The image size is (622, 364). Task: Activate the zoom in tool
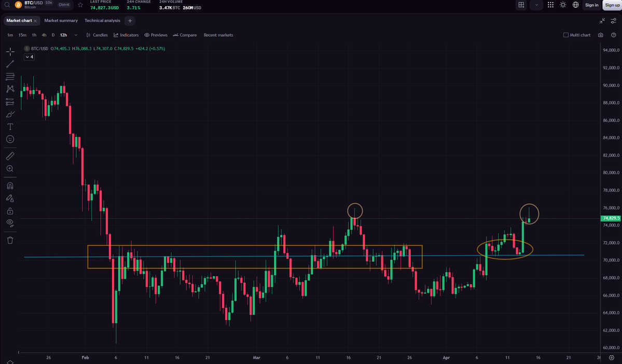click(x=10, y=169)
